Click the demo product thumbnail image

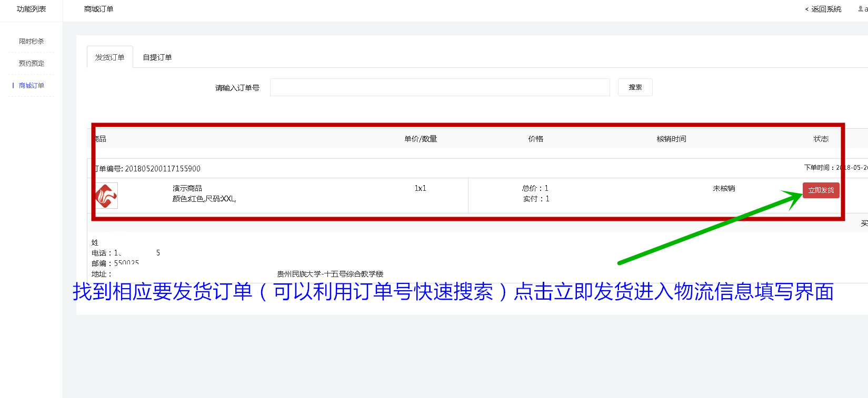(x=106, y=196)
